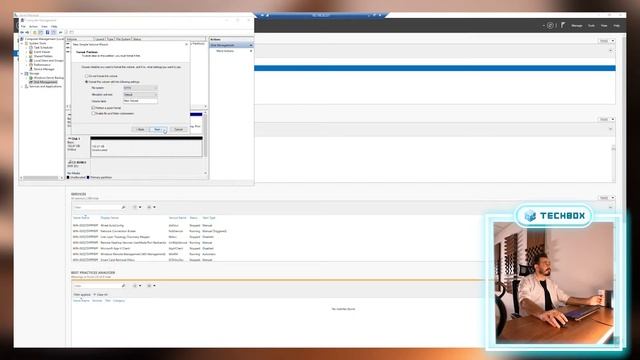The height and width of the screenshot is (360, 640).
Task: Click the Volume label text field
Action: [x=140, y=100]
